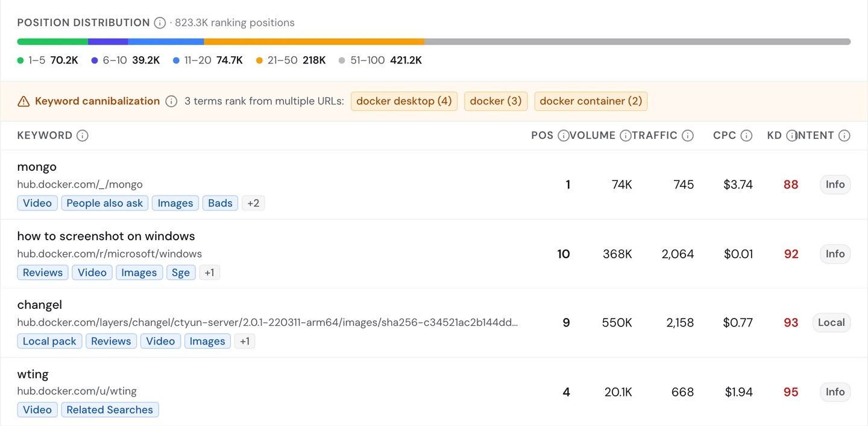
Task: Open the changel keyword
Action: [x=39, y=305]
